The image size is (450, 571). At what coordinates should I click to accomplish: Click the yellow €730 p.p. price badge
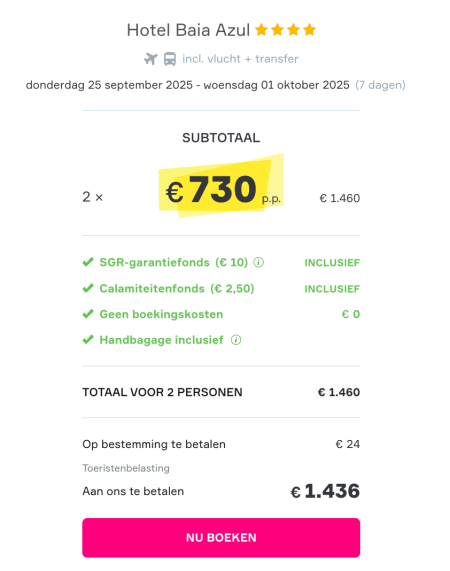[x=221, y=186]
